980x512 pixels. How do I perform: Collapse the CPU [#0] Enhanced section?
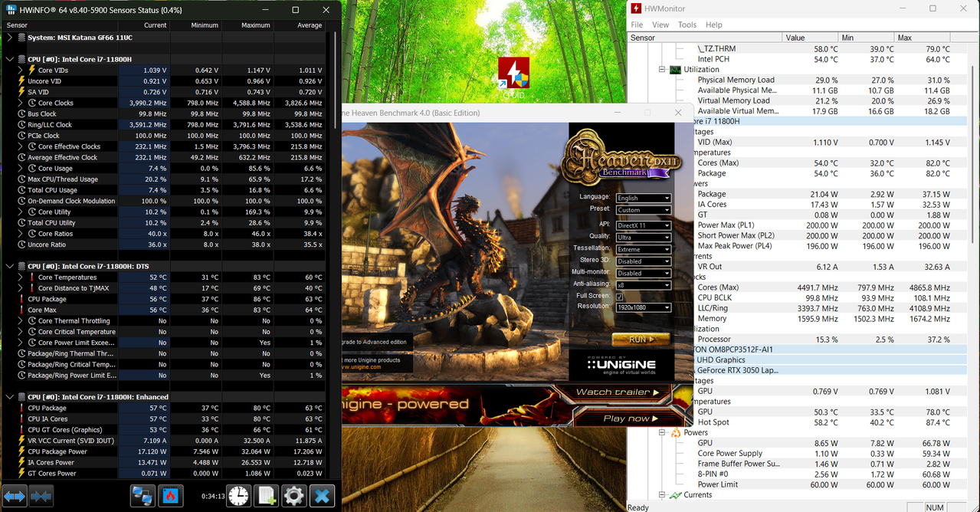click(10, 397)
